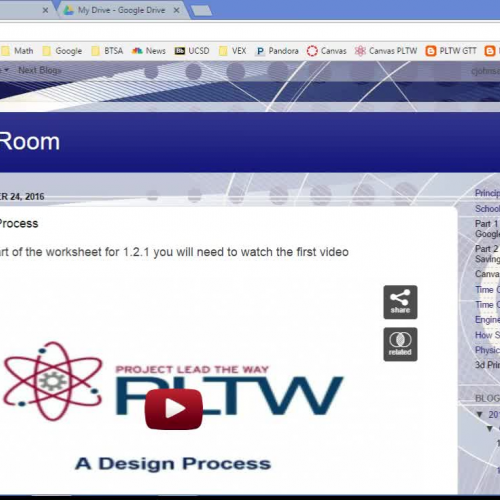Switch to the My Drive - Google Drive tab
This screenshot has width=500, height=500.
click(x=122, y=10)
